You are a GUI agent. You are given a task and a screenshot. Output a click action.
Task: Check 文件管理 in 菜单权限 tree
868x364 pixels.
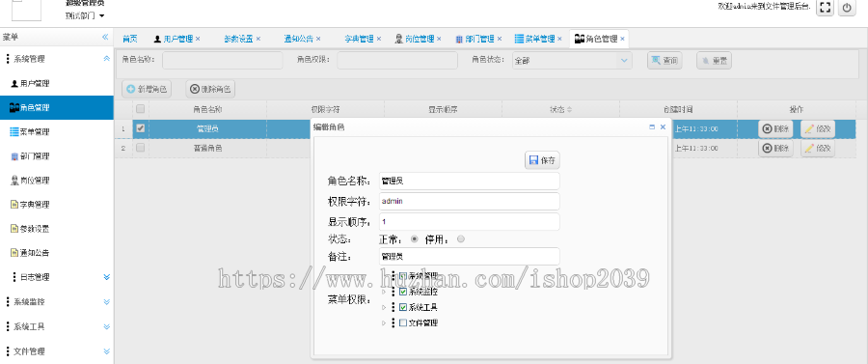coord(403,322)
